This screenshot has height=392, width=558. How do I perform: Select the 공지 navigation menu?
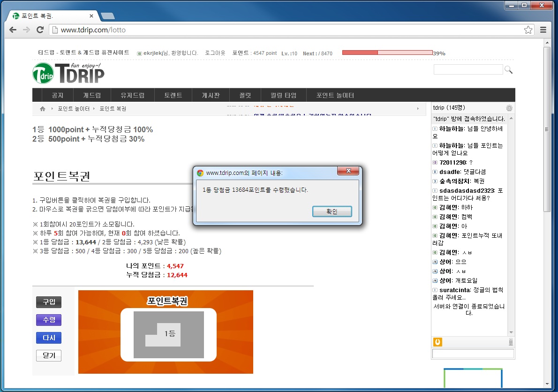(x=58, y=95)
